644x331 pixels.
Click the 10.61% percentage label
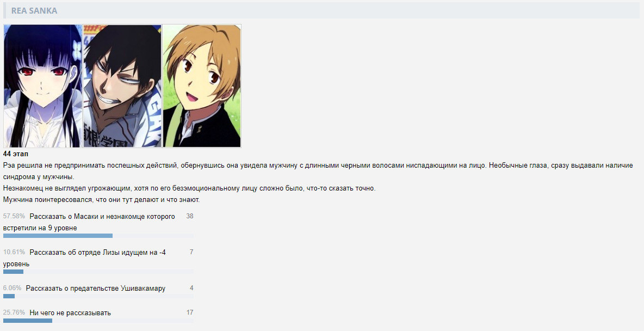(x=14, y=252)
